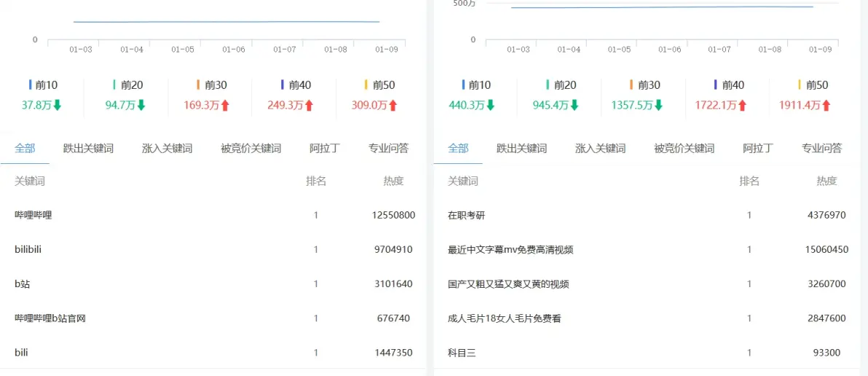Click heat value 93300
The height and width of the screenshot is (376, 868).
point(827,353)
